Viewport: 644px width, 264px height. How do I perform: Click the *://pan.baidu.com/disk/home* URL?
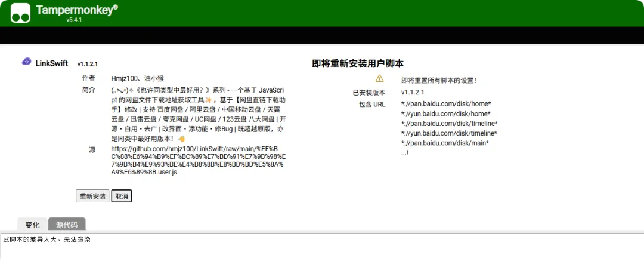click(446, 103)
